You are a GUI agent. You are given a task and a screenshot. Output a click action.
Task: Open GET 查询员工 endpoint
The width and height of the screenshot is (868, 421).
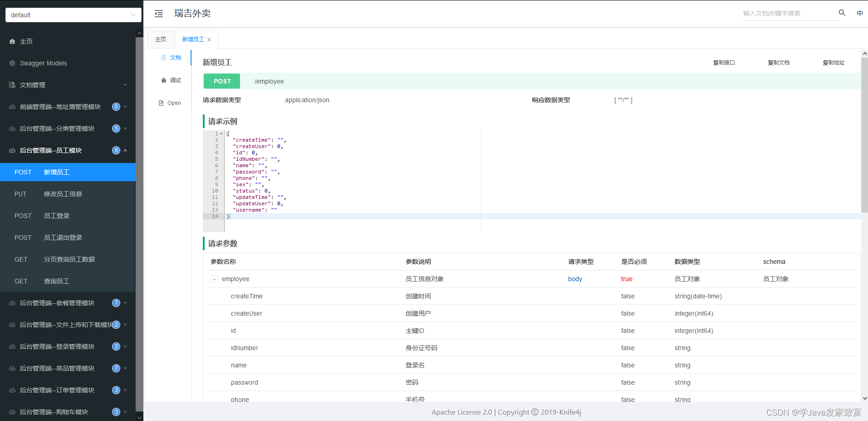68,281
